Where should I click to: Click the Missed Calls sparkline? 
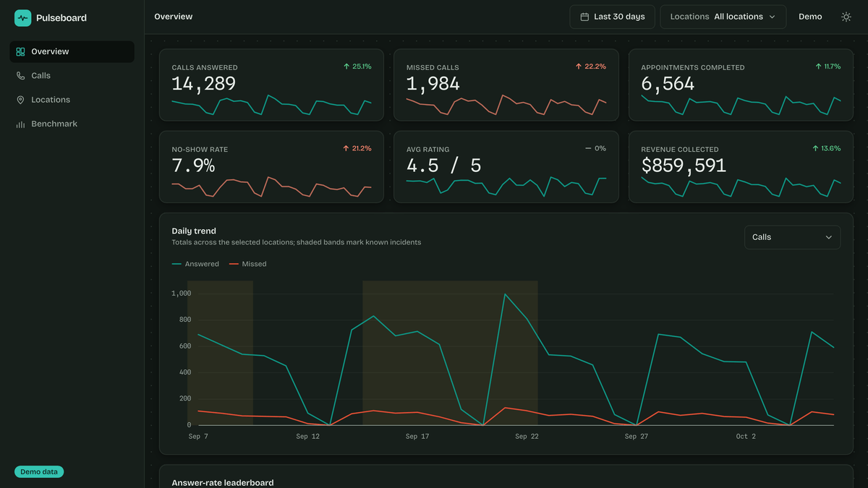click(x=506, y=105)
